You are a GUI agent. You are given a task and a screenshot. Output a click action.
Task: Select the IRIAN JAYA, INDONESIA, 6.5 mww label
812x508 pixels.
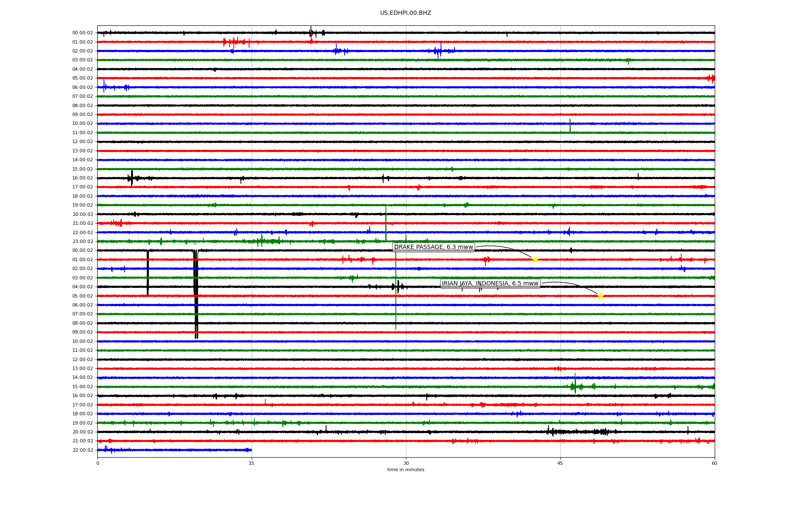tap(490, 284)
